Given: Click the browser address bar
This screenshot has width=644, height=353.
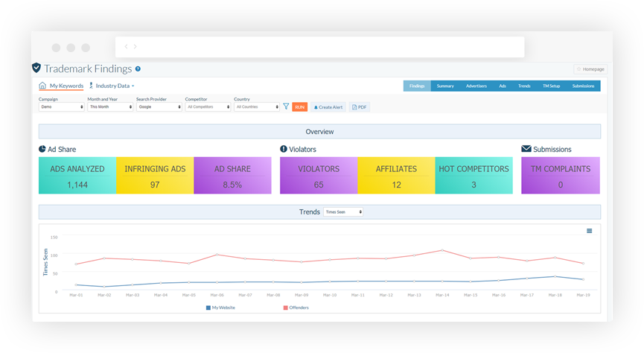Looking at the screenshot, I should pyautogui.click(x=320, y=47).
